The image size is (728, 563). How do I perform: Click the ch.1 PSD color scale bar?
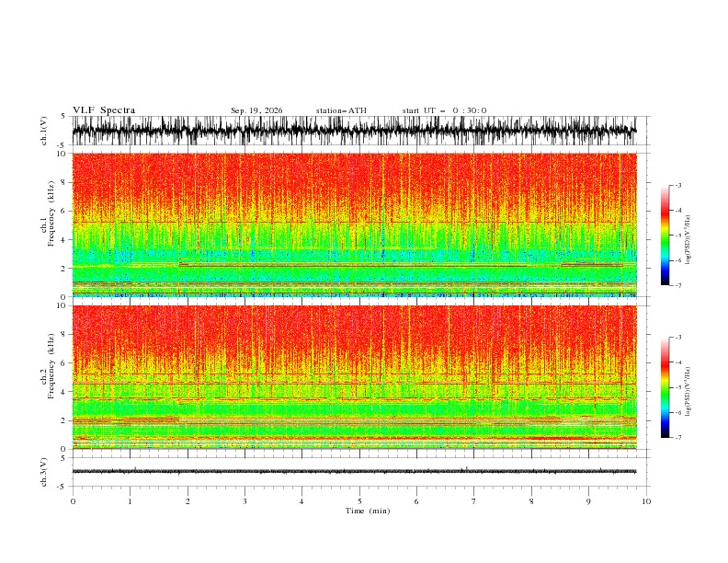click(x=665, y=235)
